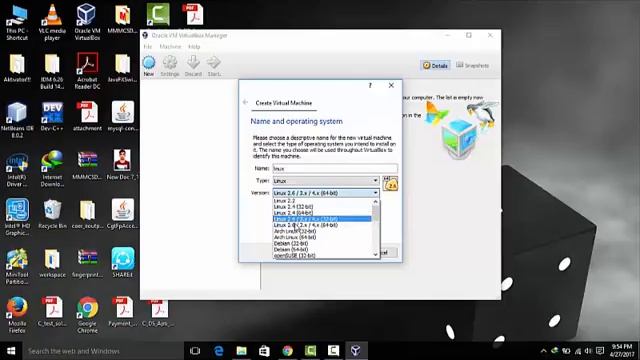Click the VirtualBox taskbar icon
Screen dimensions: 640x360
click(356, 351)
